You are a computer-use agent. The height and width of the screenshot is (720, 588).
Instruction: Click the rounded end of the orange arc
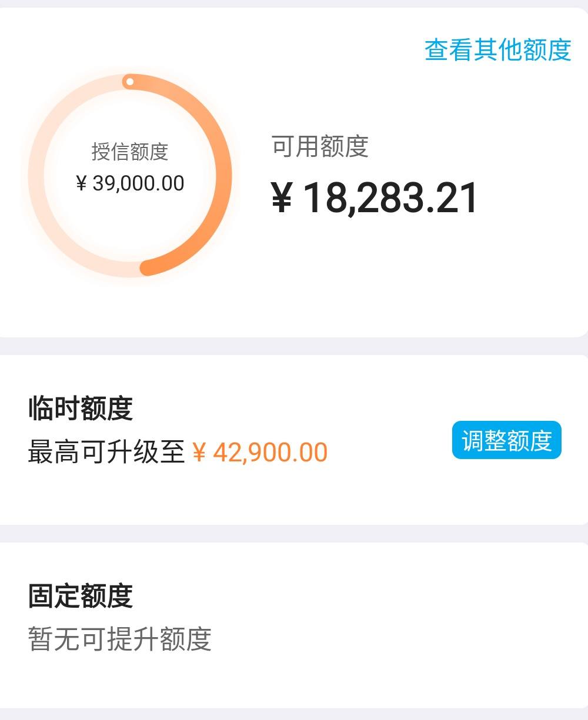click(x=148, y=268)
